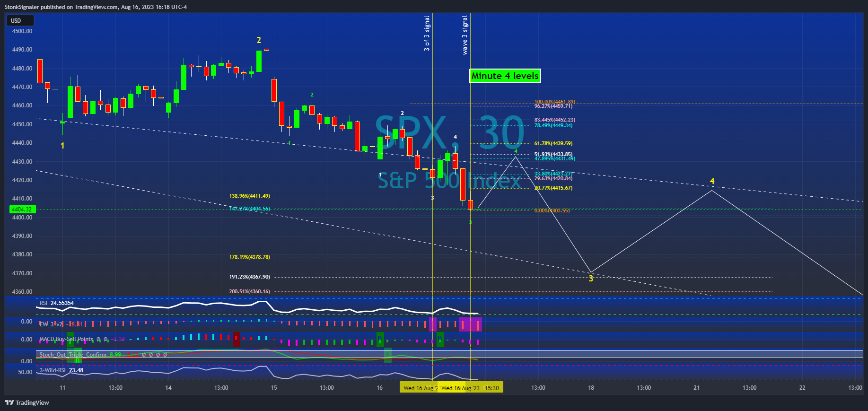Viewport: 868px width, 411px height.
Task: Click the 4500.00 price axis label
Action: (22, 31)
